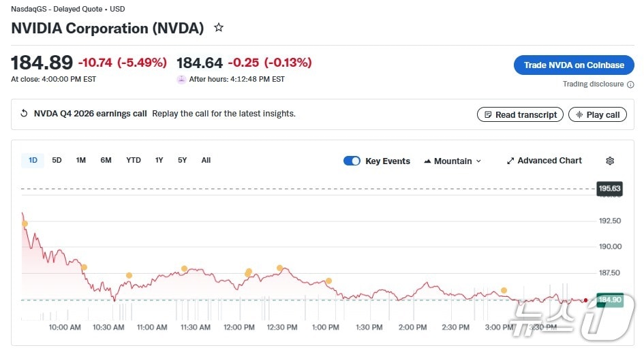The width and height of the screenshot is (644, 350).
Task: Click the earnings call replay icon
Action: pyautogui.click(x=25, y=114)
